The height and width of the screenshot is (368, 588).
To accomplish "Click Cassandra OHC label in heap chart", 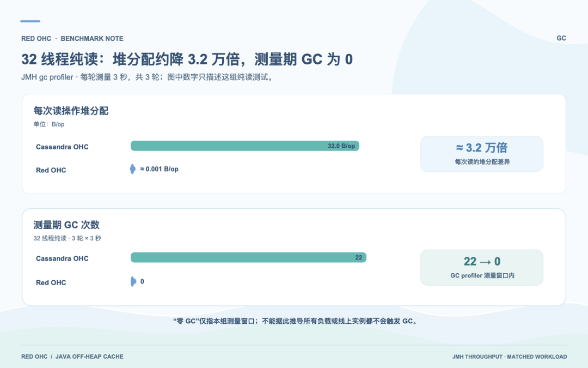I will pos(62,147).
